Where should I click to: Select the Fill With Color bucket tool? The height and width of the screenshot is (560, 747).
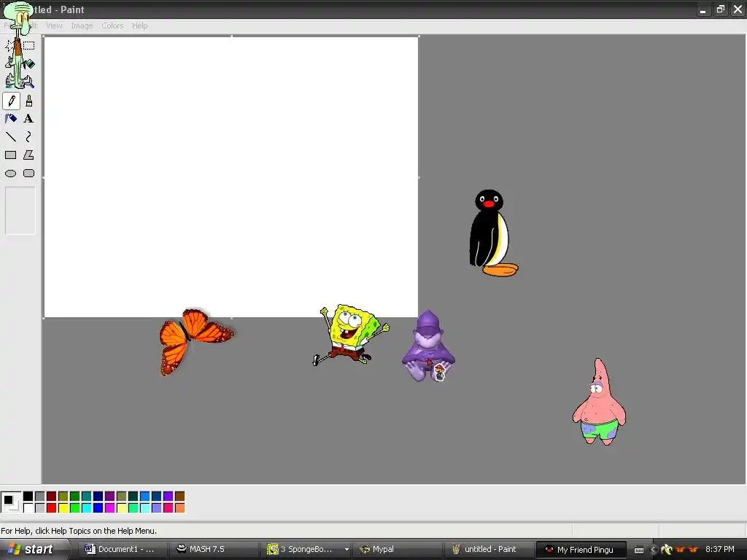point(29,64)
